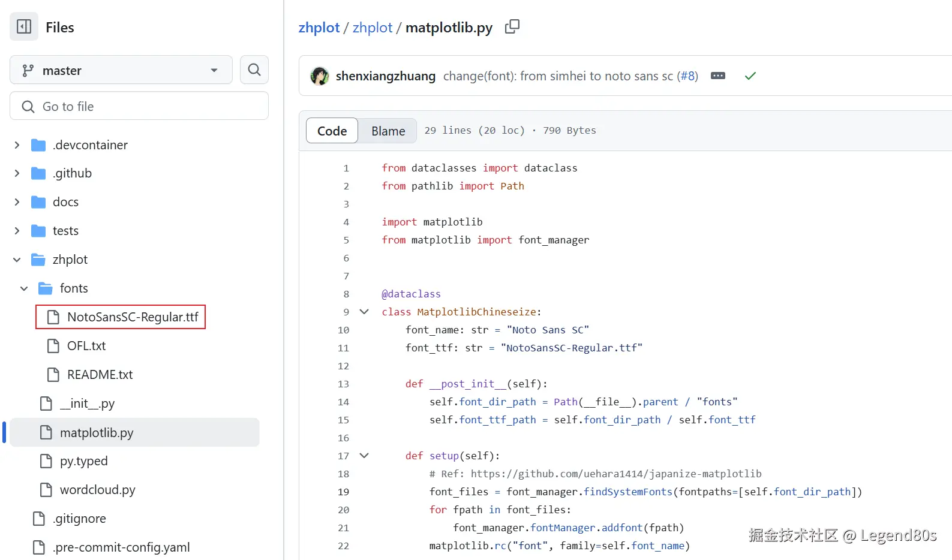Click the matplotlib.py file icon
This screenshot has height=560, width=952.
[46, 432]
